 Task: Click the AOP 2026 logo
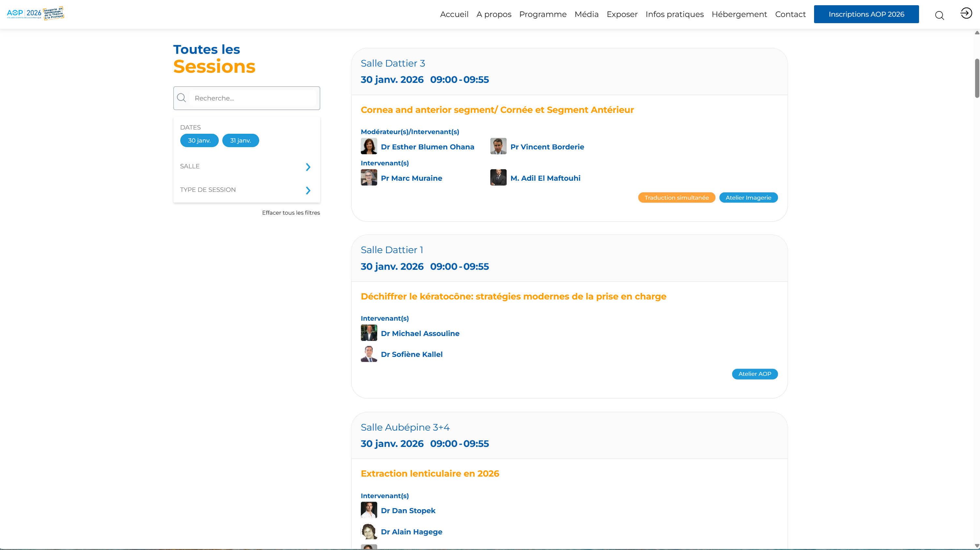coord(36,13)
